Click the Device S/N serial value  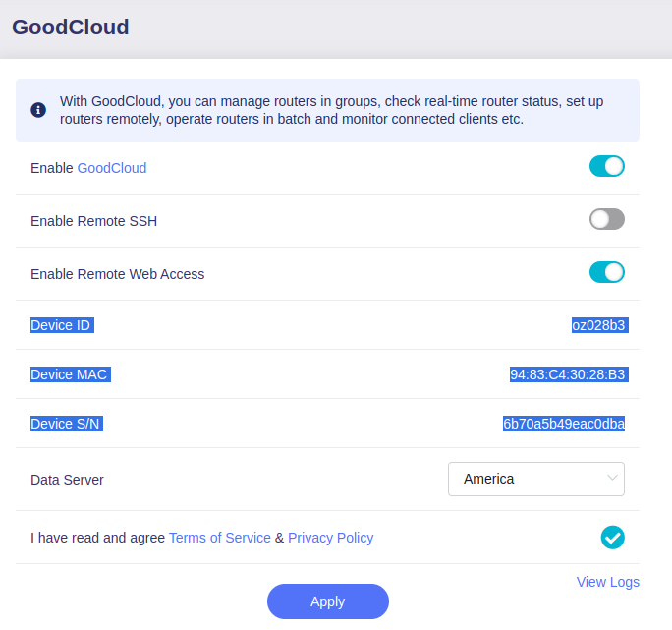[x=564, y=424]
